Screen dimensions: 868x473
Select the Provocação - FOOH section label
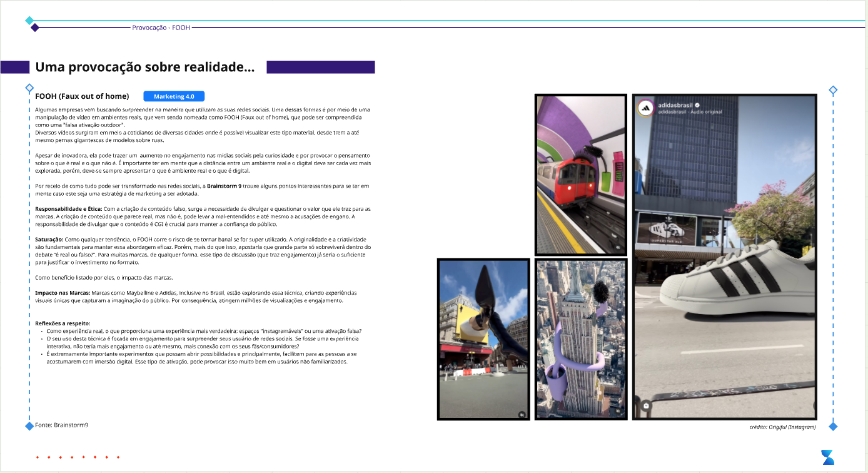pyautogui.click(x=161, y=28)
